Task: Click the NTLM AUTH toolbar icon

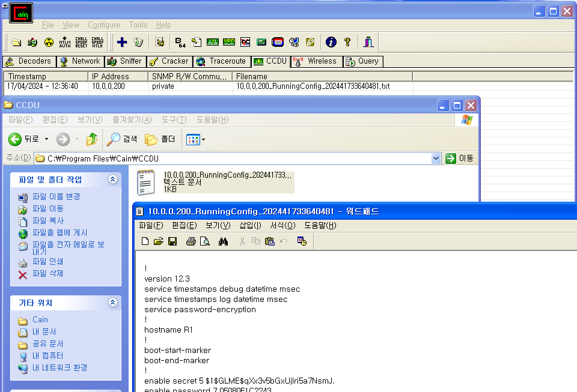Action: click(x=65, y=42)
